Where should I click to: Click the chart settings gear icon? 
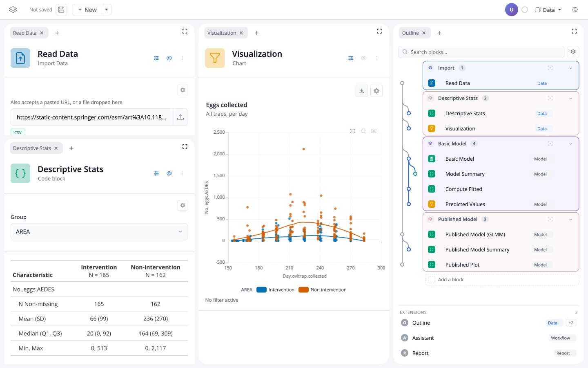(376, 91)
